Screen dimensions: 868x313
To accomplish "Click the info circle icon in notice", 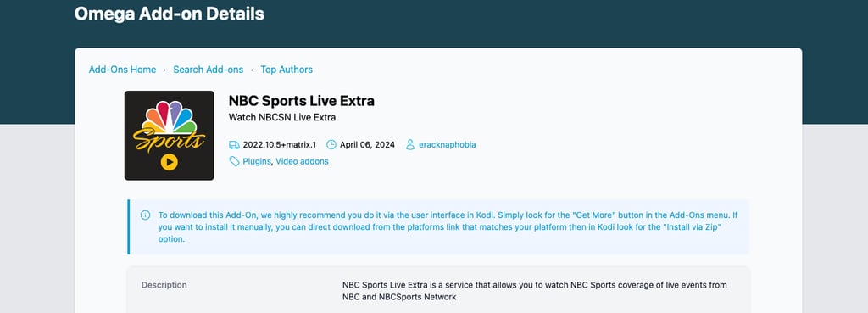I will (145, 215).
